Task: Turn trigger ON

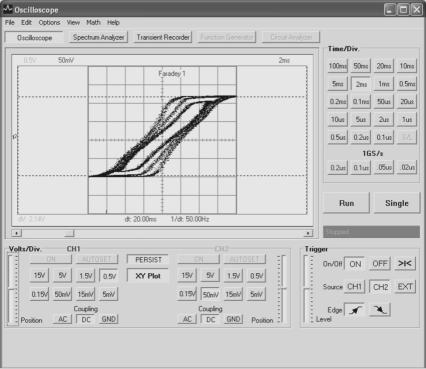Action: (x=355, y=264)
